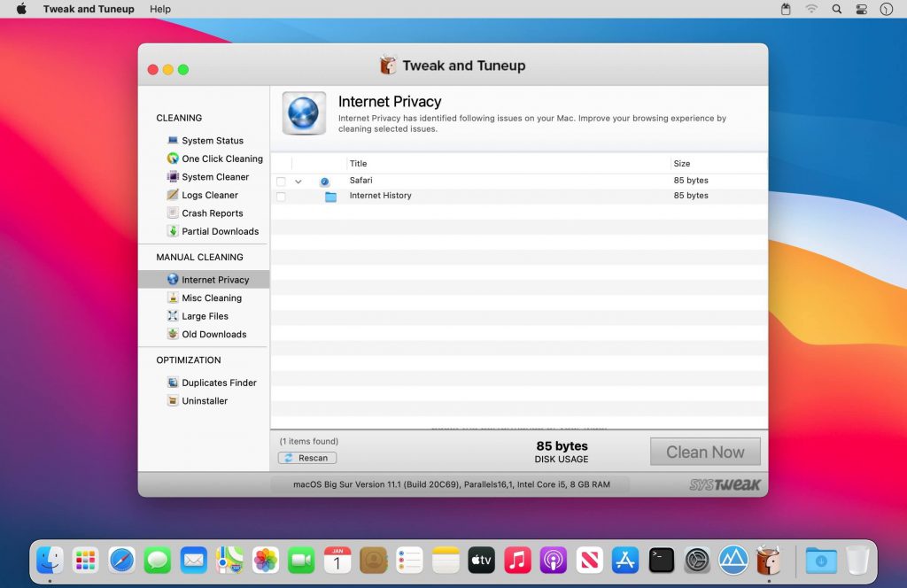Launch Safari from the Dock
This screenshot has width=907, height=588.
tap(121, 560)
